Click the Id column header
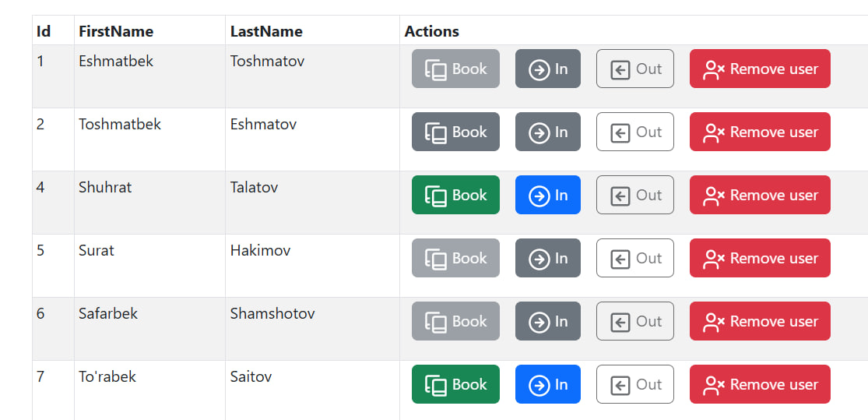This screenshot has height=420, width=868. 44,31
